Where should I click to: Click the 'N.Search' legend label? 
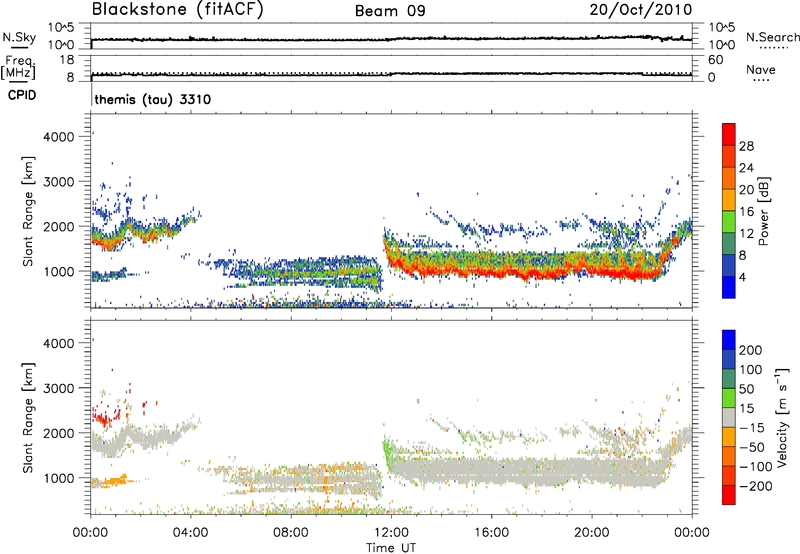[x=772, y=37]
